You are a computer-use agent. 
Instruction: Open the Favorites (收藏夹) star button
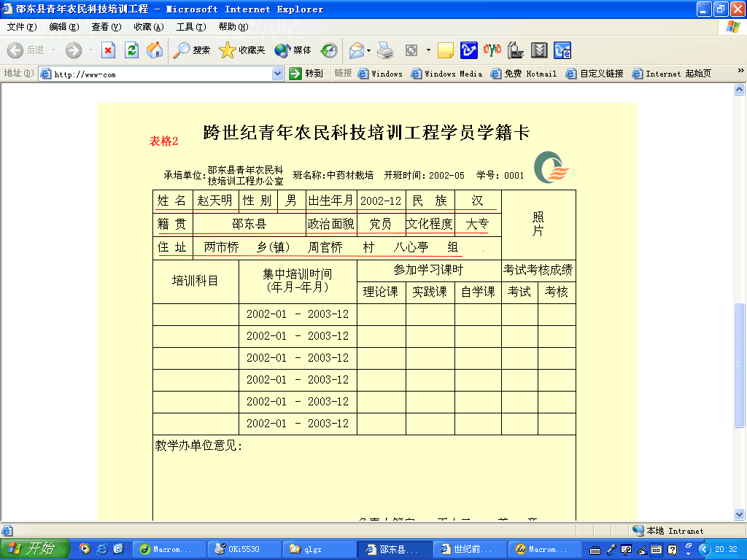click(x=242, y=50)
